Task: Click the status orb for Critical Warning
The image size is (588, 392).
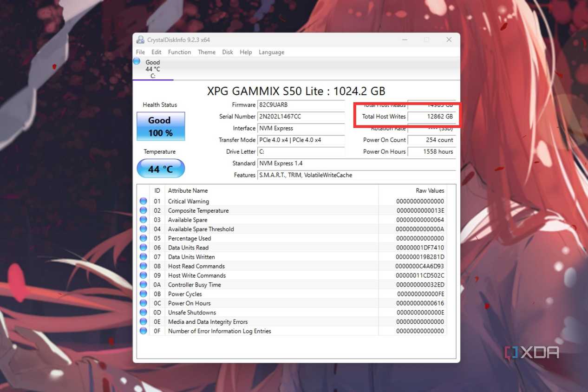Action: 144,201
